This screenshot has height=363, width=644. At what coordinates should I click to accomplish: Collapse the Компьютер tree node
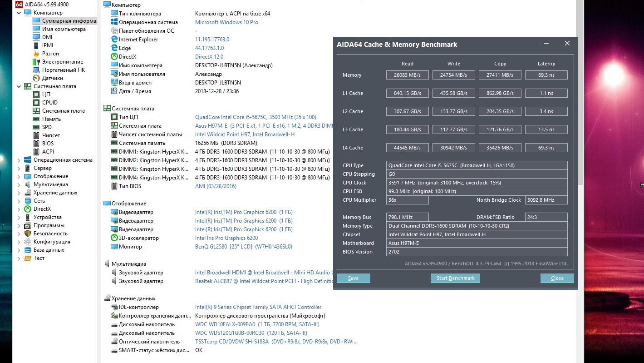coord(19,13)
